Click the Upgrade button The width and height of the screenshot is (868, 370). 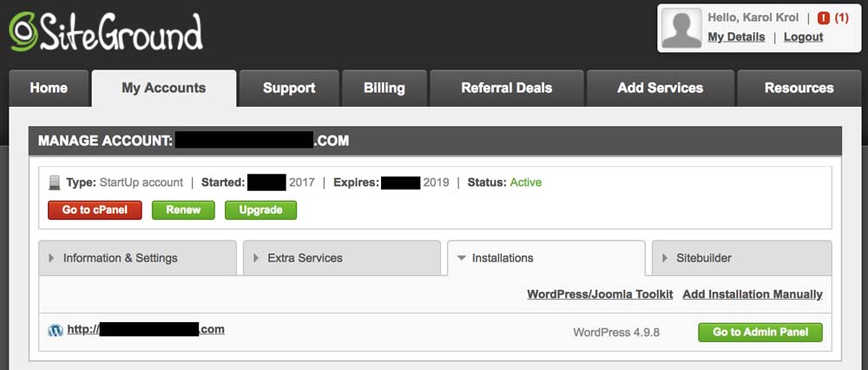[260, 210]
